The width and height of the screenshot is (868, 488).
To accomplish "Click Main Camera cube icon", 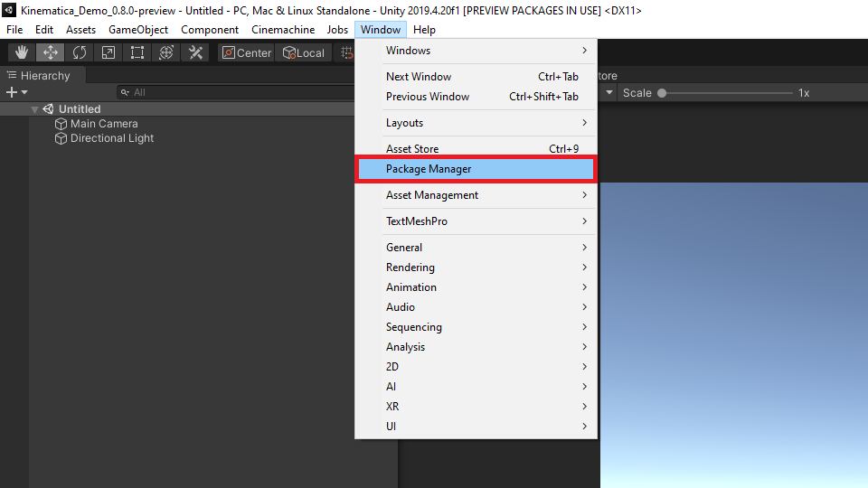I will (61, 124).
